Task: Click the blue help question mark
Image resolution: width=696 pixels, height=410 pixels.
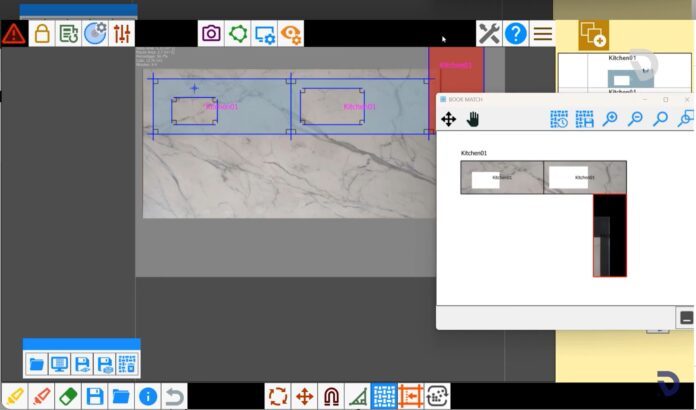Action: point(516,34)
